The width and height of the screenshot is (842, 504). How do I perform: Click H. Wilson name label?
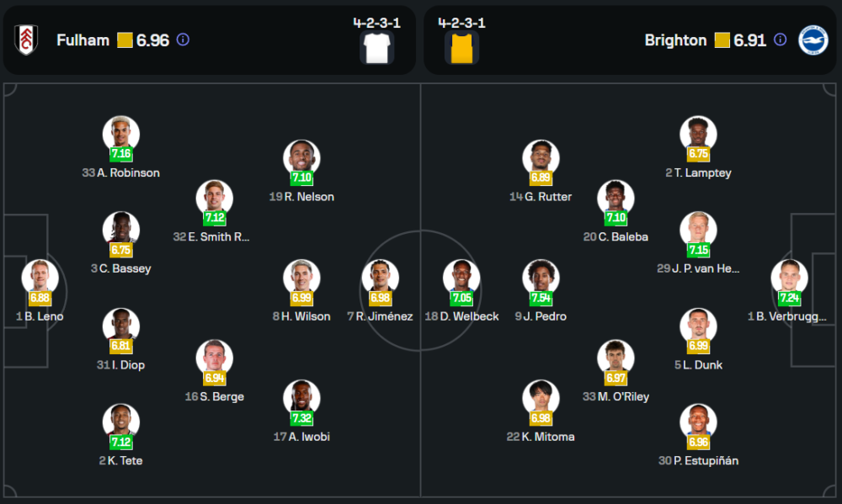(x=301, y=316)
